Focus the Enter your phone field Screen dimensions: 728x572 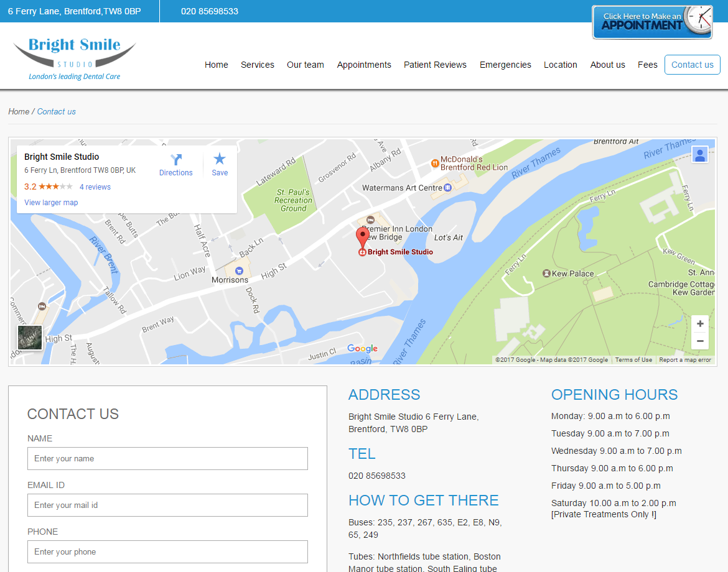pyautogui.click(x=167, y=551)
